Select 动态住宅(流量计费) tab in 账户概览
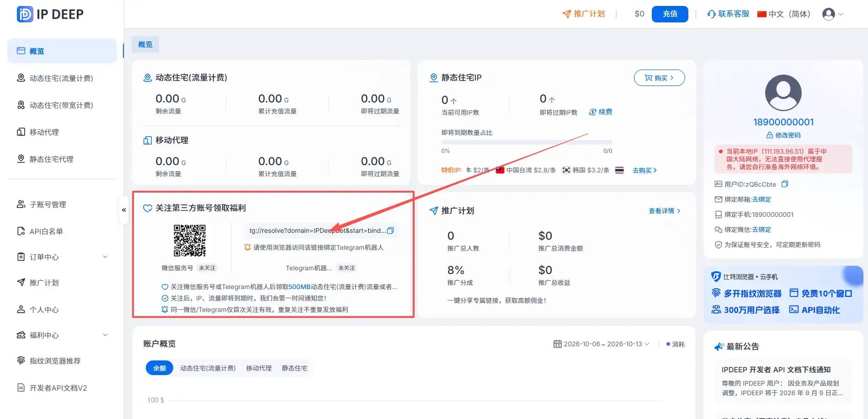The height and width of the screenshot is (419, 868). [x=208, y=368]
